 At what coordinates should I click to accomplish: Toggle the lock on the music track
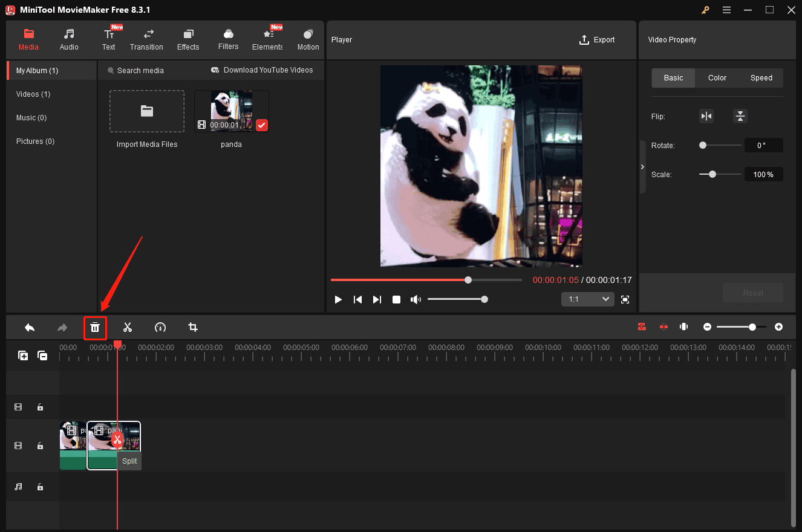tap(40, 487)
